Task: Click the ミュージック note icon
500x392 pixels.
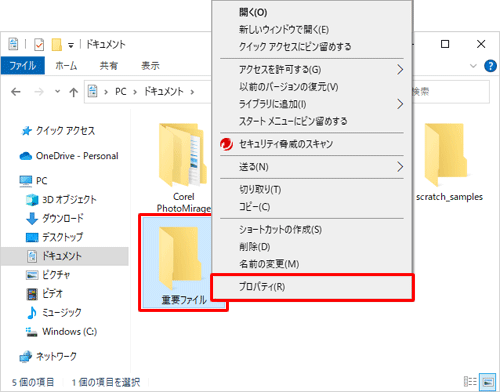Action: point(32,313)
